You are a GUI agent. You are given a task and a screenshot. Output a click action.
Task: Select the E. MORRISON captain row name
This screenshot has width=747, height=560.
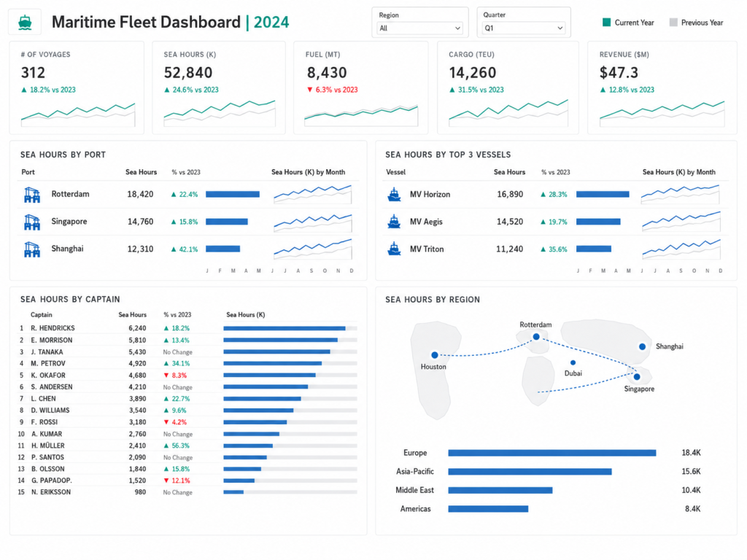click(x=52, y=340)
